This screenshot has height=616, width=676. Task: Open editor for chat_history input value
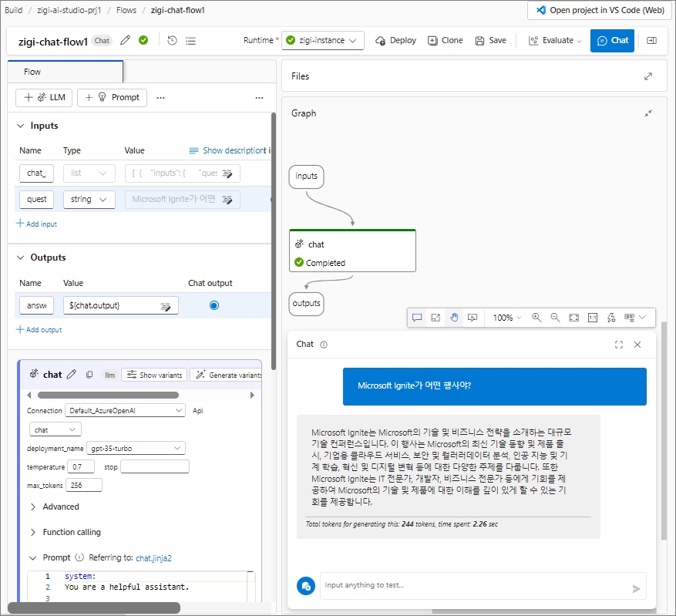pos(227,173)
